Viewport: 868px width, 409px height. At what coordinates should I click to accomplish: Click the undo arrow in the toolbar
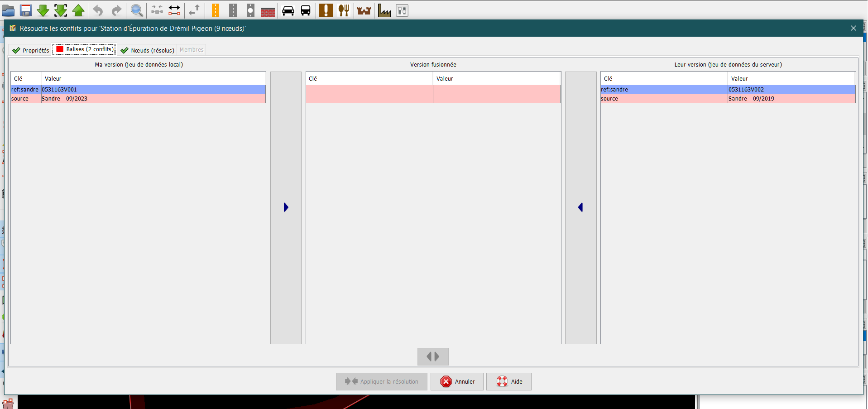[x=98, y=10]
